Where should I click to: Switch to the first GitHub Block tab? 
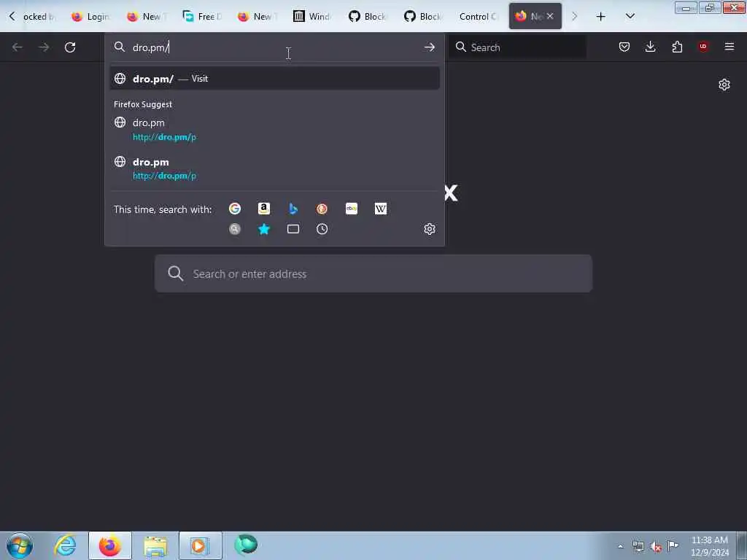[368, 17]
